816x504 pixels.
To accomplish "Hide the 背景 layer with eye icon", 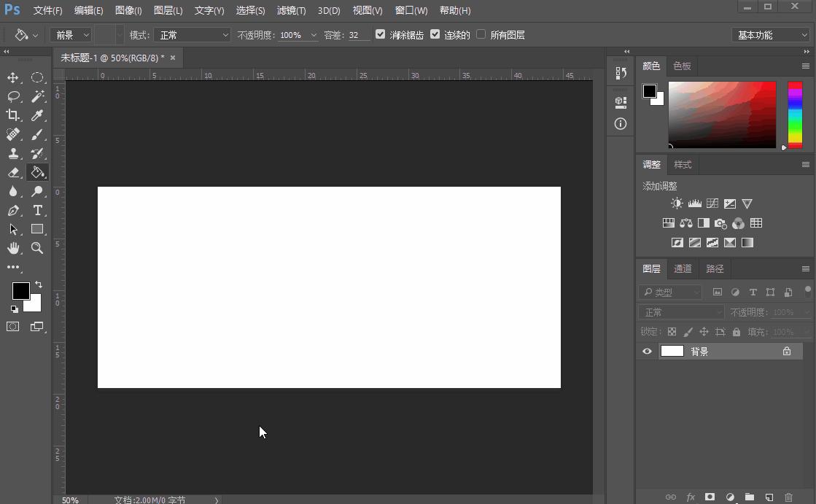I will (x=647, y=352).
